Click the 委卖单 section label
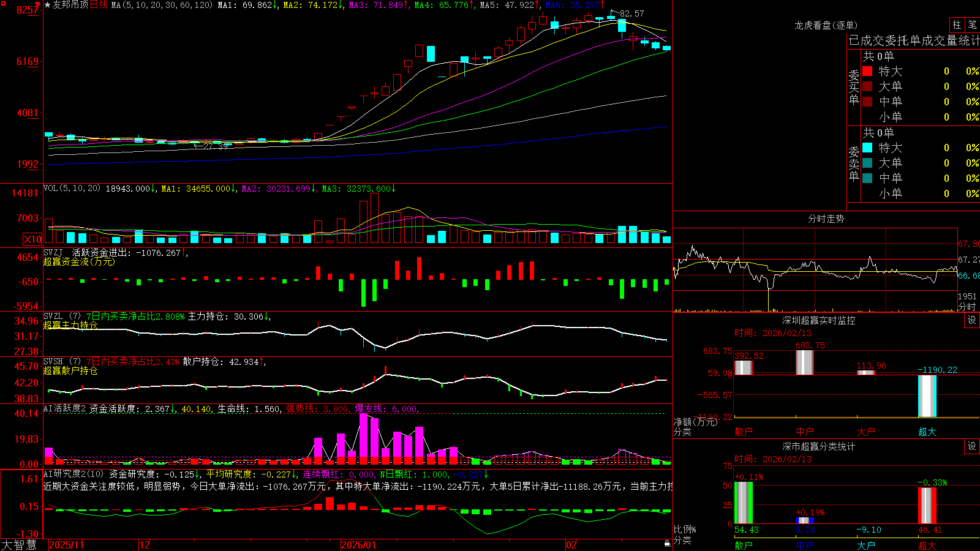This screenshot has width=980, height=551. click(854, 163)
